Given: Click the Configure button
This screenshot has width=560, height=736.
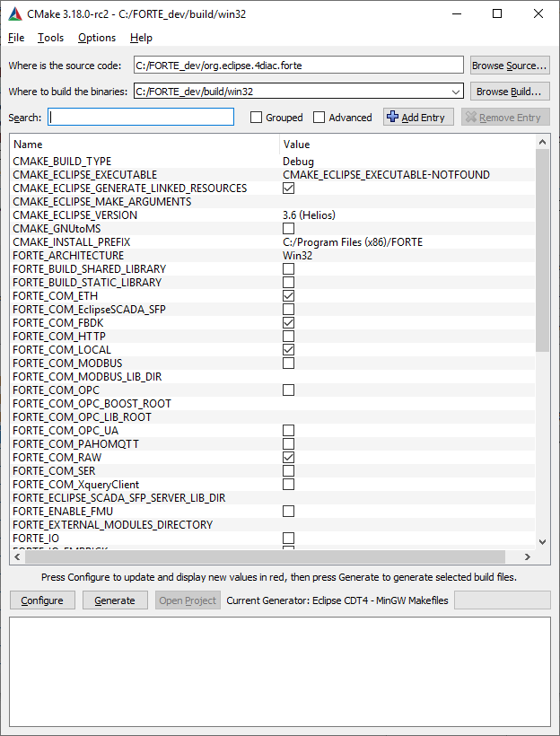Looking at the screenshot, I should click(x=42, y=600).
